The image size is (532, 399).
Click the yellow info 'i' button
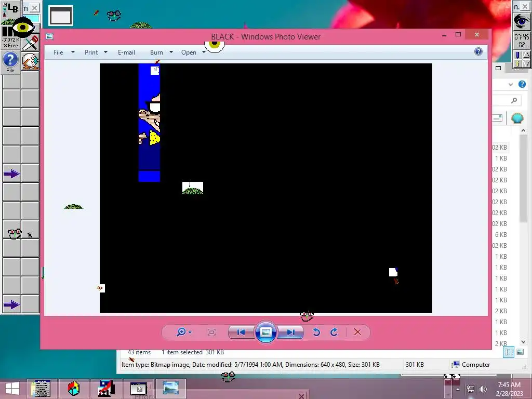tap(517, 63)
